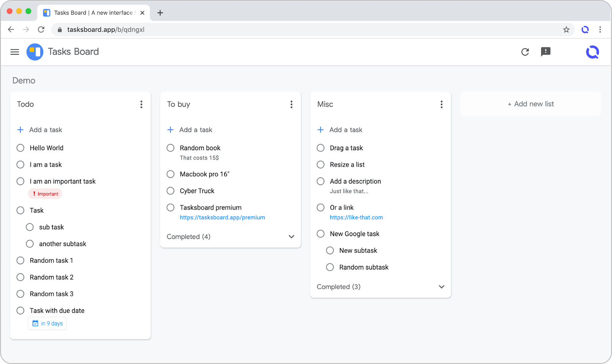The width and height of the screenshot is (612, 364).
Task: Check off the 'Cyber Truck' task
Action: point(170,191)
